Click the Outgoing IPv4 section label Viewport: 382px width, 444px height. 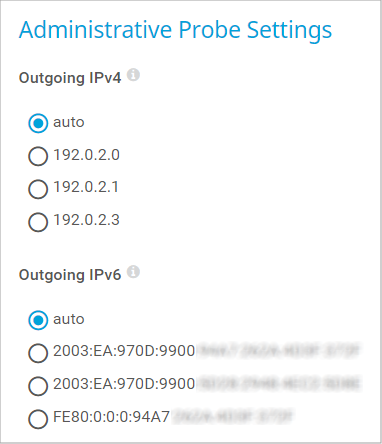tap(70, 78)
